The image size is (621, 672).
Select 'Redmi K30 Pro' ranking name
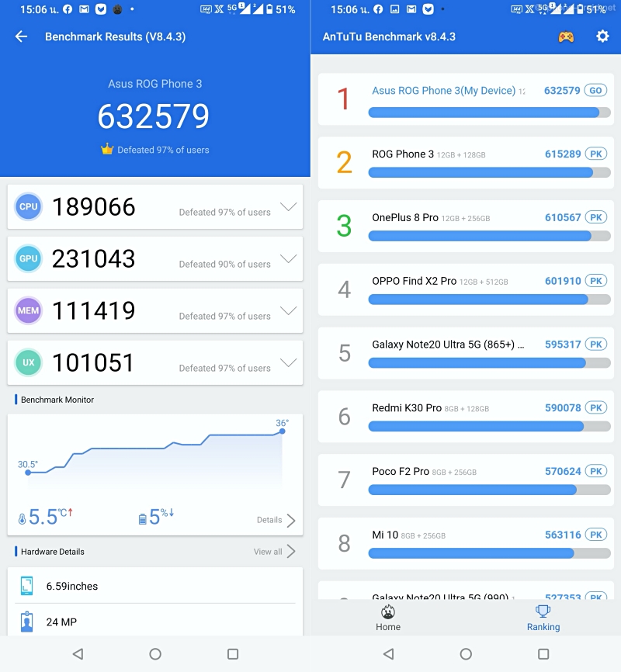pos(407,407)
